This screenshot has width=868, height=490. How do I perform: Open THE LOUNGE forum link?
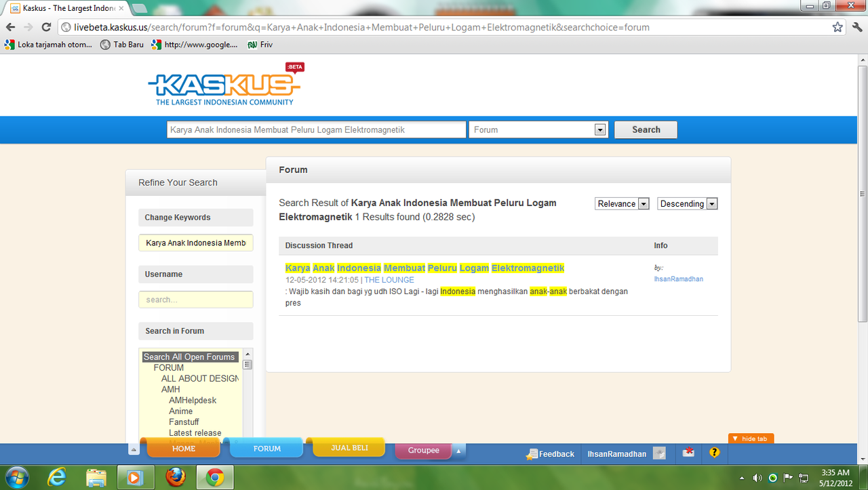click(x=389, y=280)
